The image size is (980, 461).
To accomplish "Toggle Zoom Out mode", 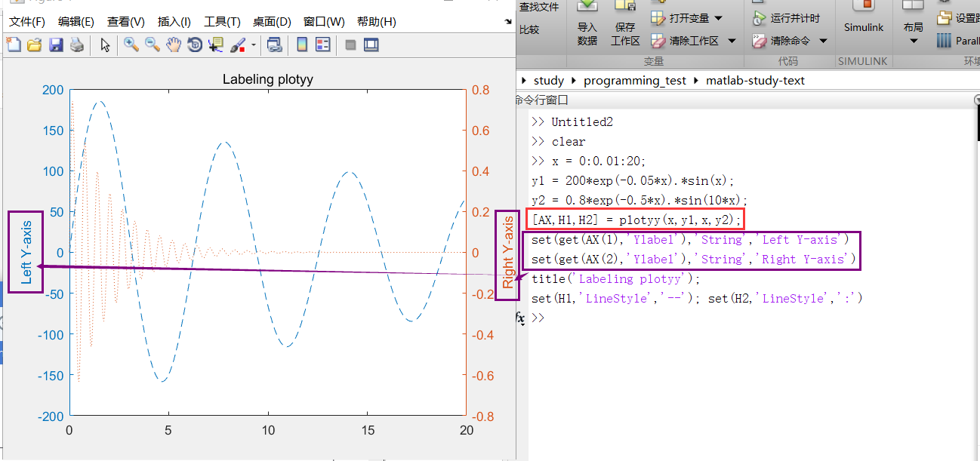I will [x=151, y=45].
